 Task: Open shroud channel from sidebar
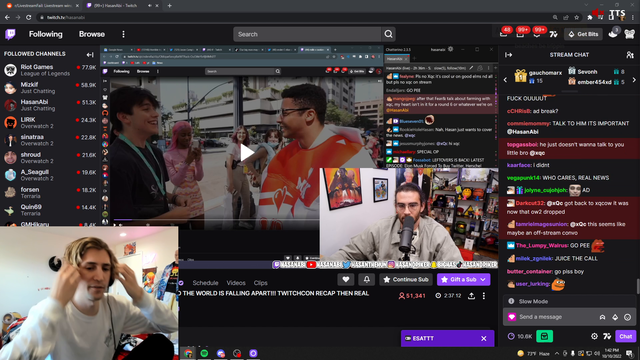50,158
